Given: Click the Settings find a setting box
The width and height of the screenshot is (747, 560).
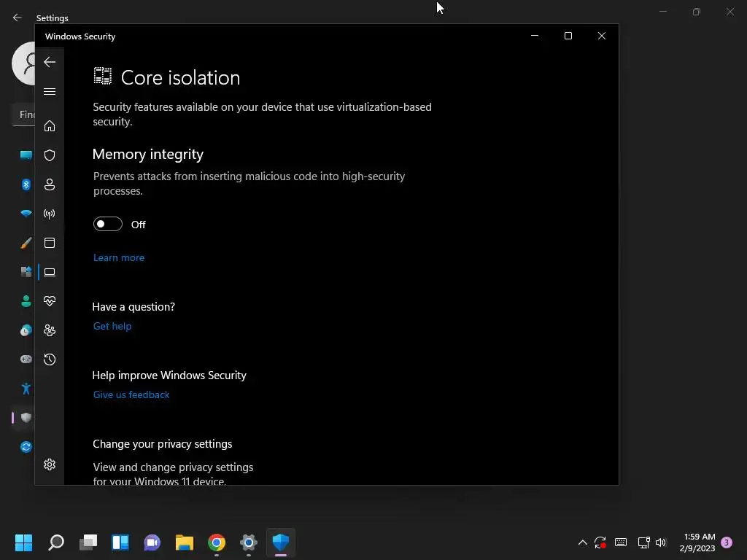Looking at the screenshot, I should (23, 114).
